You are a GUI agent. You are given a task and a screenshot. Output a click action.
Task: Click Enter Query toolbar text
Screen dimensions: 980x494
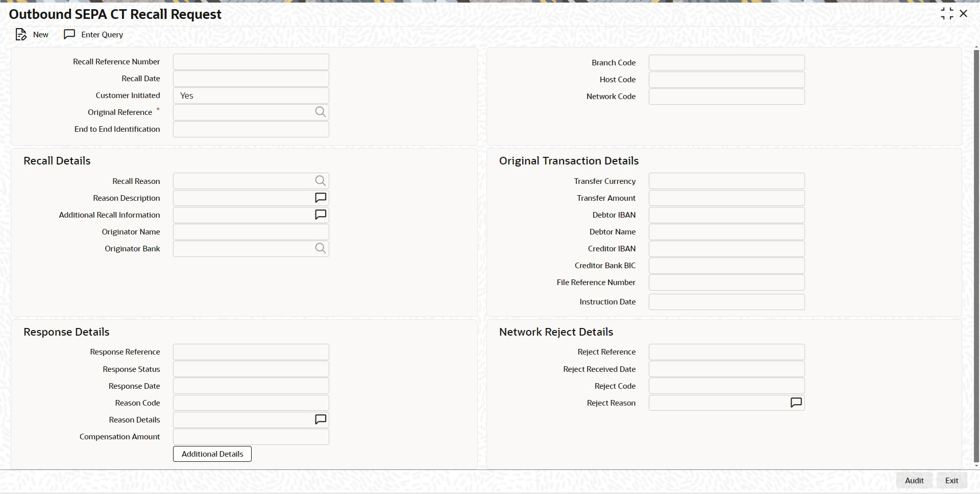point(102,35)
